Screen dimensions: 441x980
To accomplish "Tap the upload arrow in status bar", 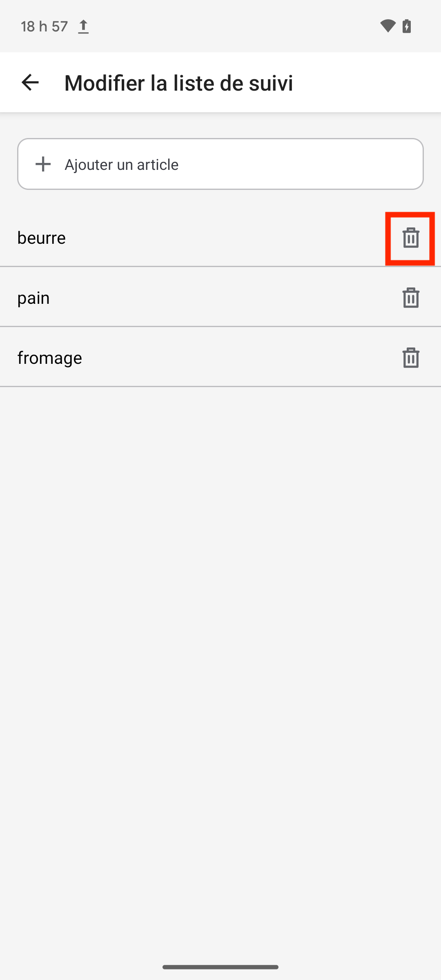I will click(83, 27).
